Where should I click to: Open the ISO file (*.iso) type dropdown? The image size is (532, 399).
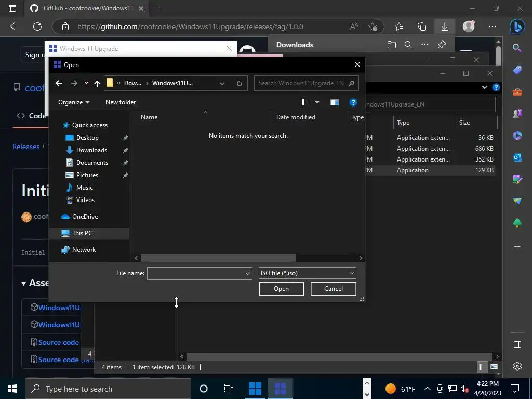(x=308, y=273)
